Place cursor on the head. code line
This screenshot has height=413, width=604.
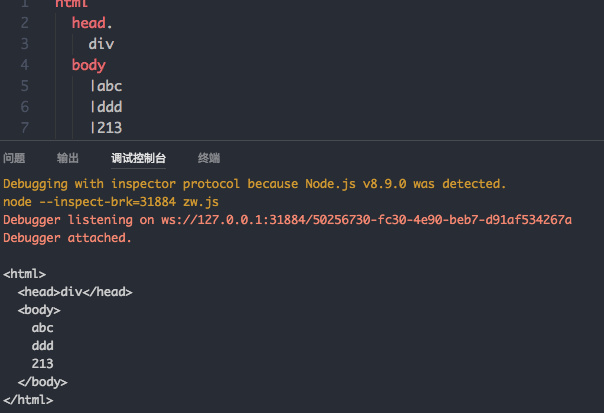pyautogui.click(x=92, y=23)
